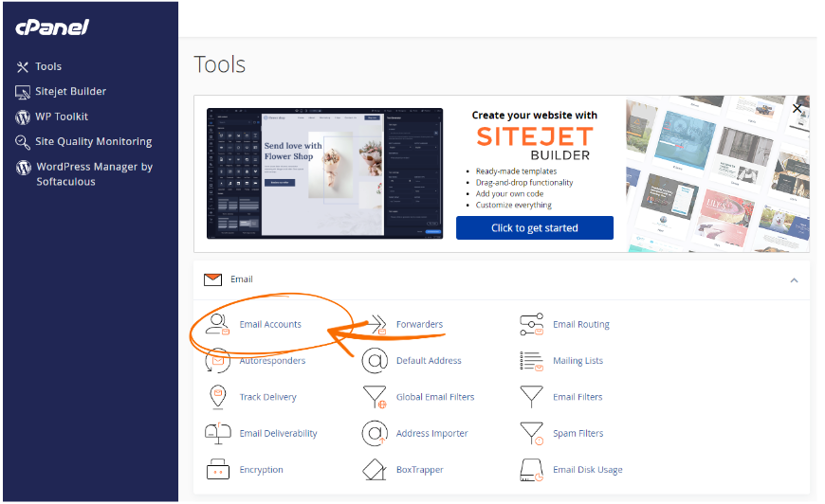825x504 pixels.
Task: Open the Forwarders link
Action: [x=419, y=325]
